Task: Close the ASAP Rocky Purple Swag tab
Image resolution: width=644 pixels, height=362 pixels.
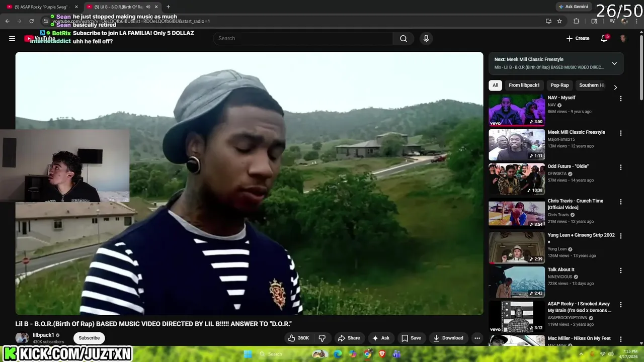Action: coord(76,7)
